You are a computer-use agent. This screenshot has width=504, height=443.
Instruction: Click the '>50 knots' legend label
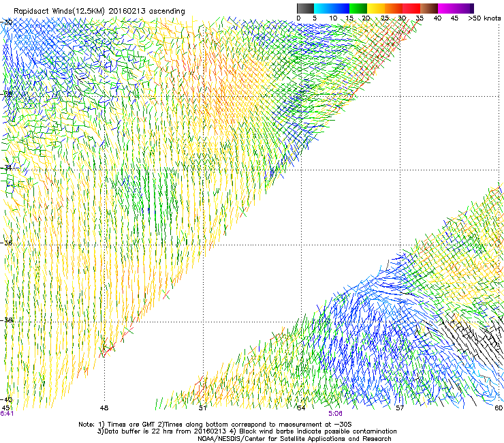[484, 18]
